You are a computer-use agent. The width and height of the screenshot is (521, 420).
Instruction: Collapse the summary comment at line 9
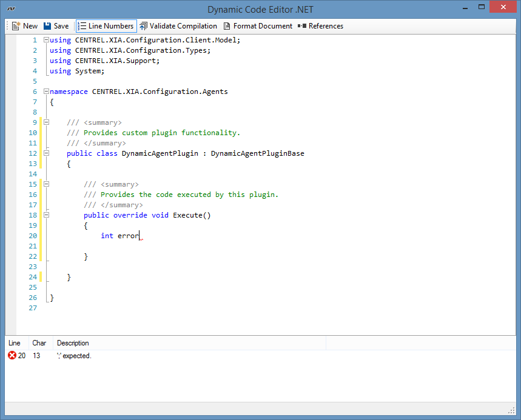click(x=46, y=122)
